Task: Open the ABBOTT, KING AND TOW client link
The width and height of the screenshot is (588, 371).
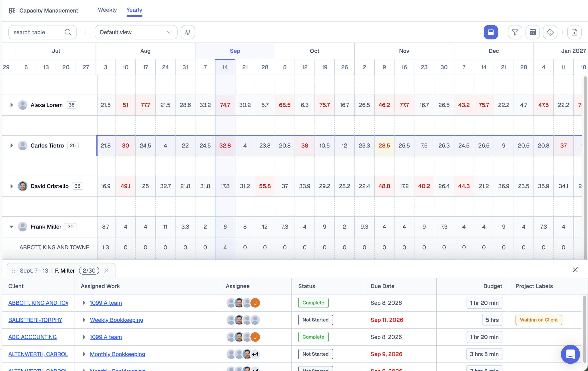Action: (38, 303)
